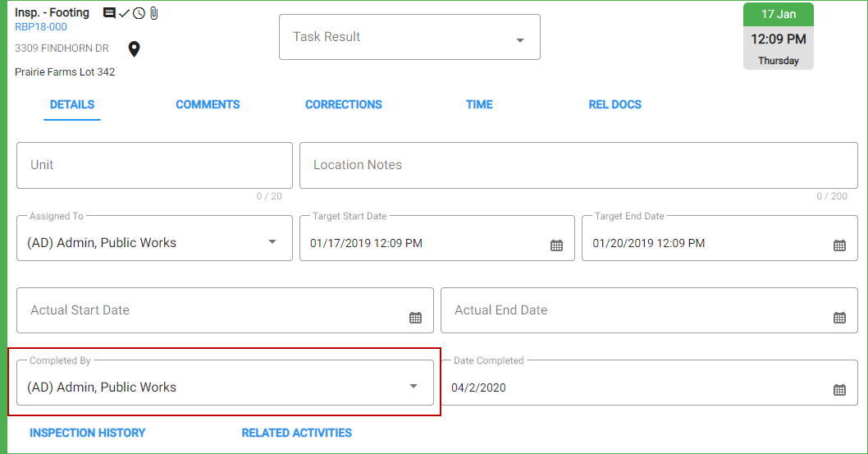Open the Target End Date calendar picker
Screen dimensions: 868x454
pyautogui.click(x=839, y=245)
